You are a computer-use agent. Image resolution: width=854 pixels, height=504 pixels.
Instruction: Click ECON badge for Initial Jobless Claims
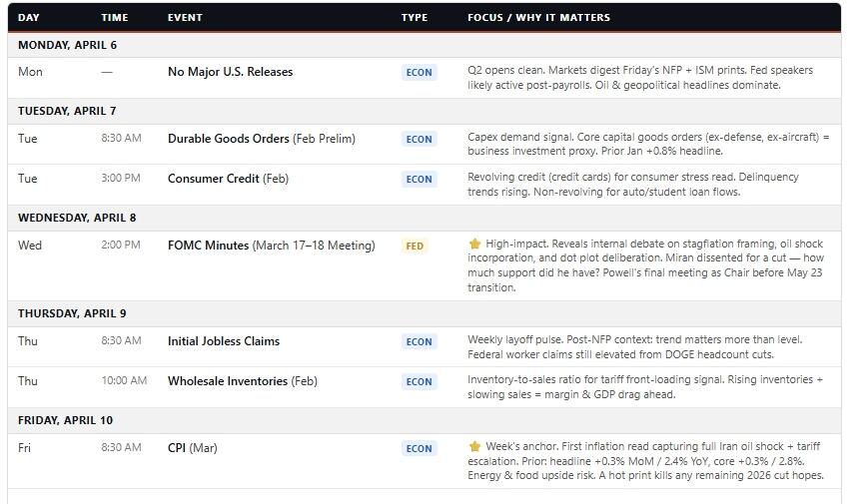[419, 341]
